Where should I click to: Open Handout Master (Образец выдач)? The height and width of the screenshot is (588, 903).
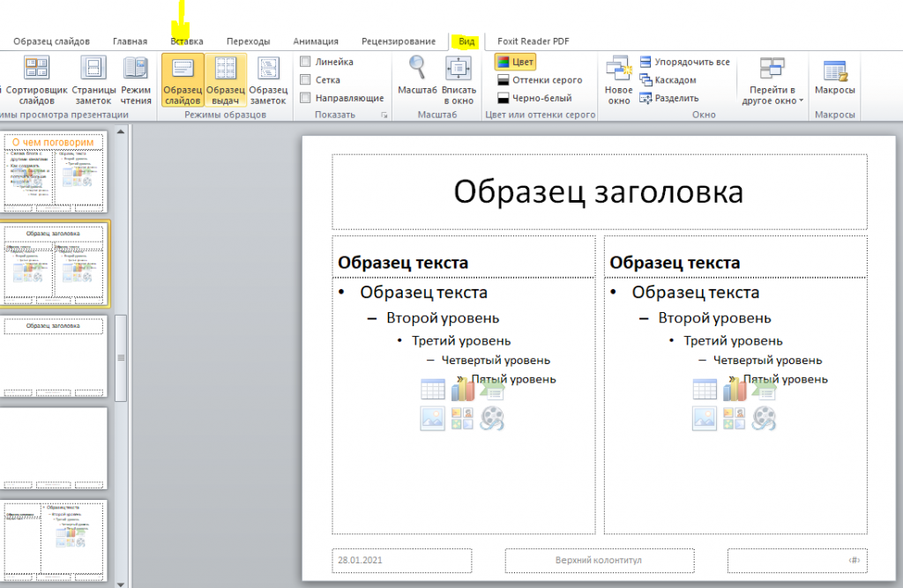tap(225, 80)
